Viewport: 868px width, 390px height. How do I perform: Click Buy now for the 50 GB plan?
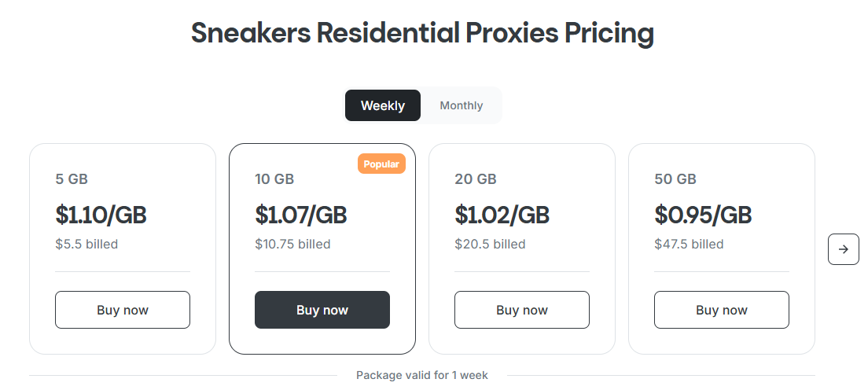722,310
